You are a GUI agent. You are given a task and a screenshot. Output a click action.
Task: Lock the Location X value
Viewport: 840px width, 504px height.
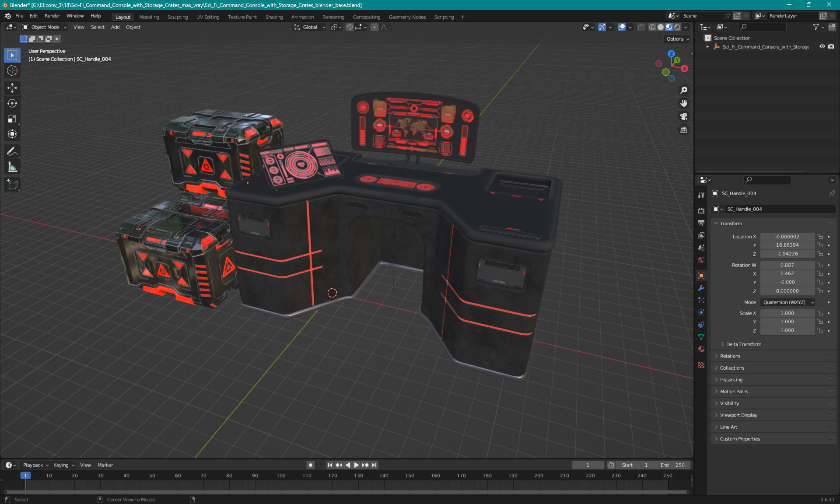(820, 237)
